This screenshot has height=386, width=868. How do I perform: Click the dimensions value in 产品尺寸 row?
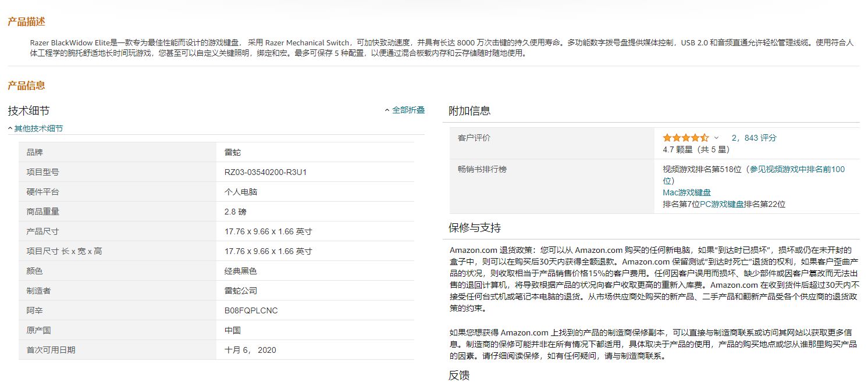(x=268, y=231)
